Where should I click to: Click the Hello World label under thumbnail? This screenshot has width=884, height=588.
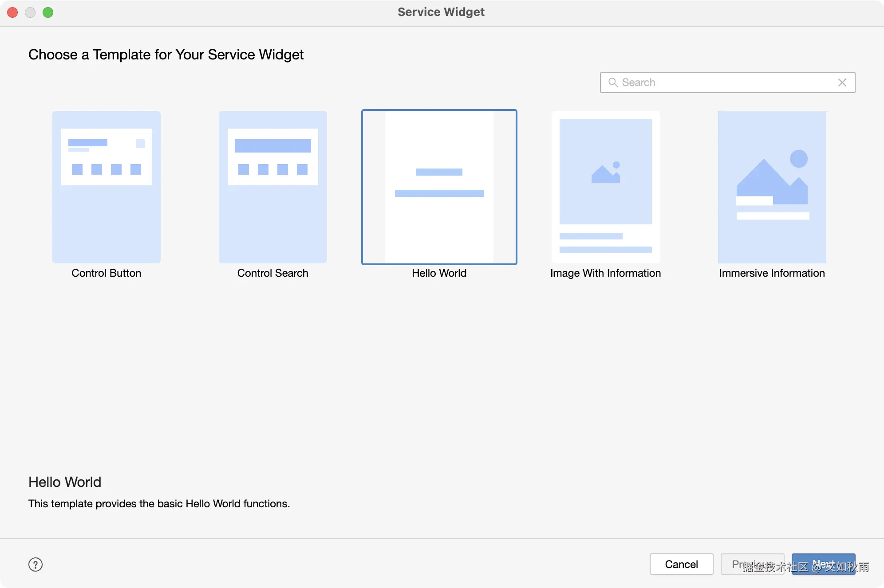click(x=439, y=273)
